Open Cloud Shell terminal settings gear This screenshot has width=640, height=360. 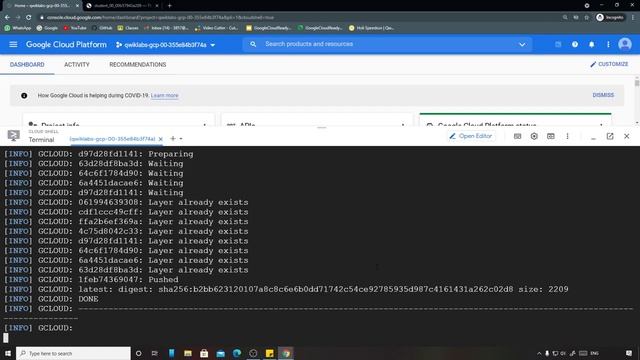(x=534, y=136)
